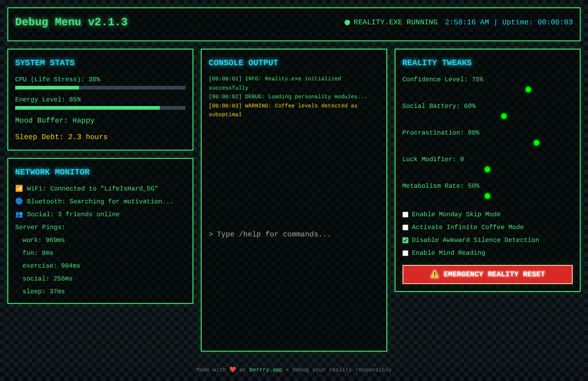Click the heart icon in the footer
The image size is (588, 381).
click(233, 369)
